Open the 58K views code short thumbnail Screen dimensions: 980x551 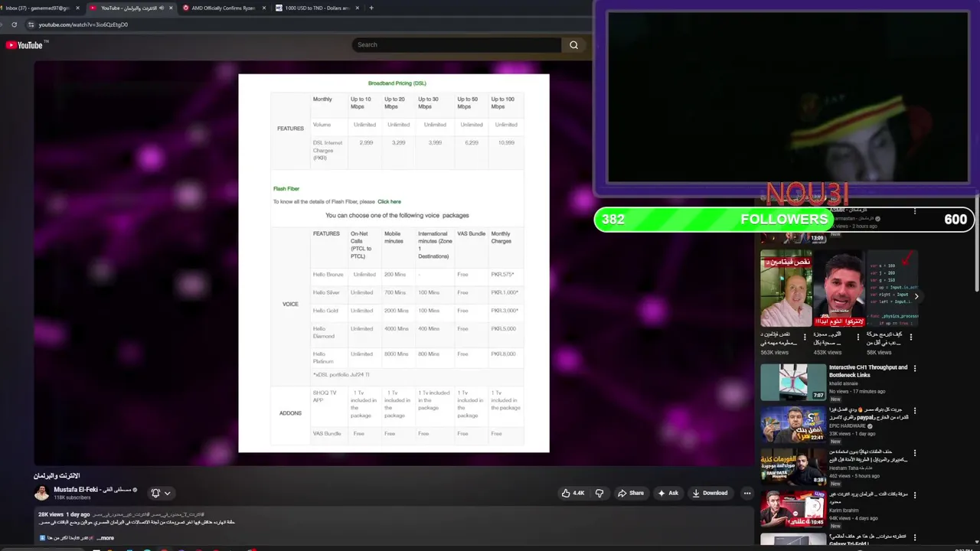coord(891,288)
